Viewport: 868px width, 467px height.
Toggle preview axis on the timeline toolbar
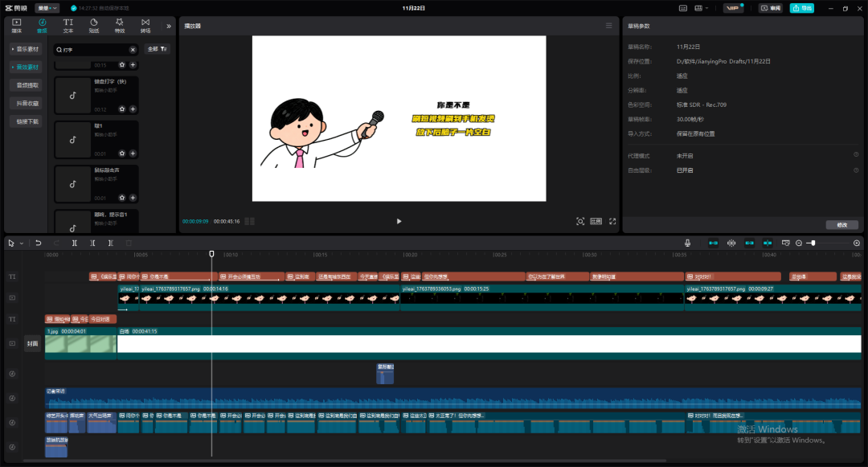tap(768, 243)
